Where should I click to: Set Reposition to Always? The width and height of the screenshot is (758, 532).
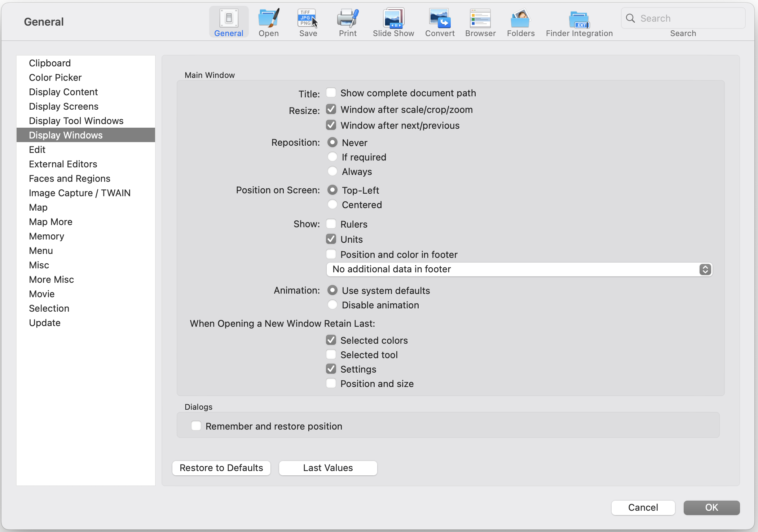pos(332,171)
